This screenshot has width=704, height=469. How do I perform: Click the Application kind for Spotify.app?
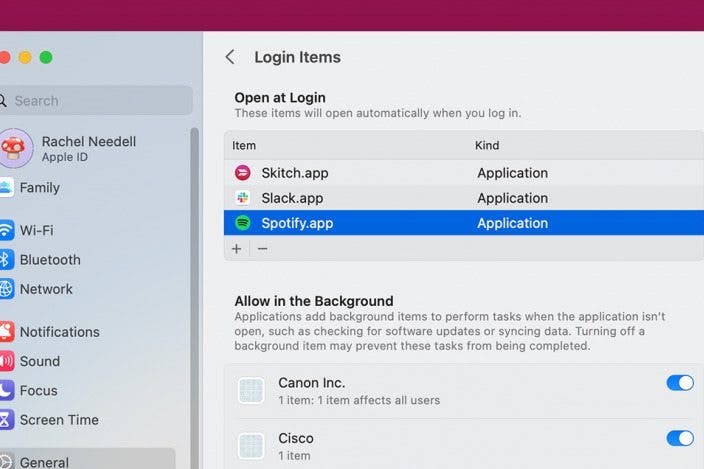click(x=512, y=224)
